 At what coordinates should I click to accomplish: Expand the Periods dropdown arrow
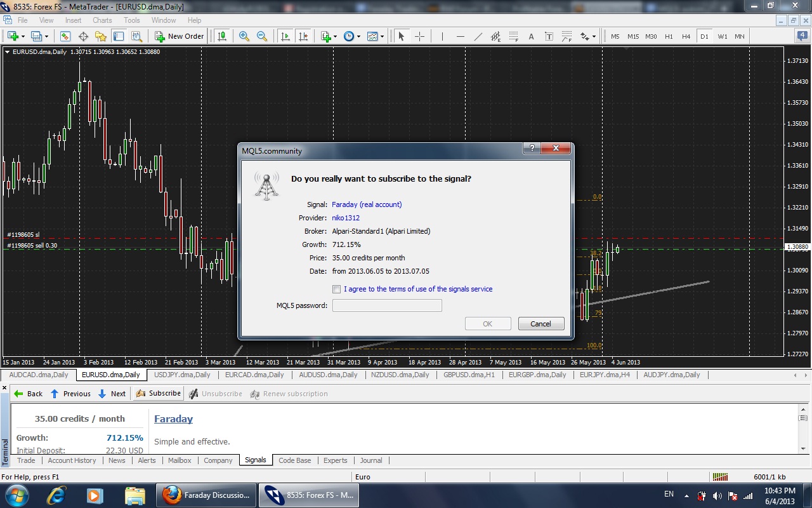[x=358, y=36]
